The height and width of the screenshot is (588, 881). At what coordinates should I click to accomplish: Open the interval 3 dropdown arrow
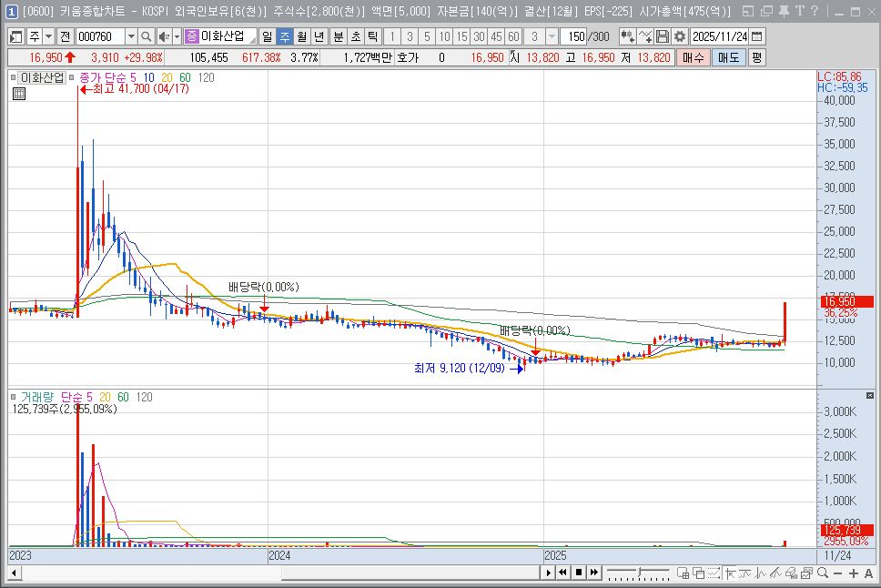(x=552, y=36)
